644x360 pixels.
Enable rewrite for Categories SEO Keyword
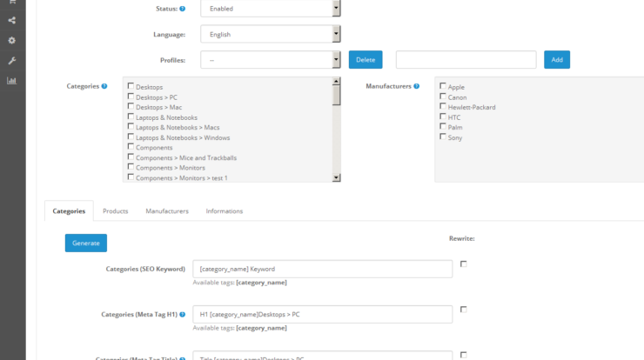[x=464, y=264]
